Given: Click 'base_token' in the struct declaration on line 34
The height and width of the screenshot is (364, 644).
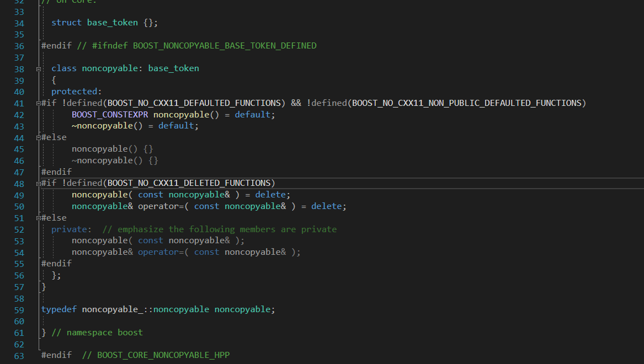Looking at the screenshot, I should (113, 23).
